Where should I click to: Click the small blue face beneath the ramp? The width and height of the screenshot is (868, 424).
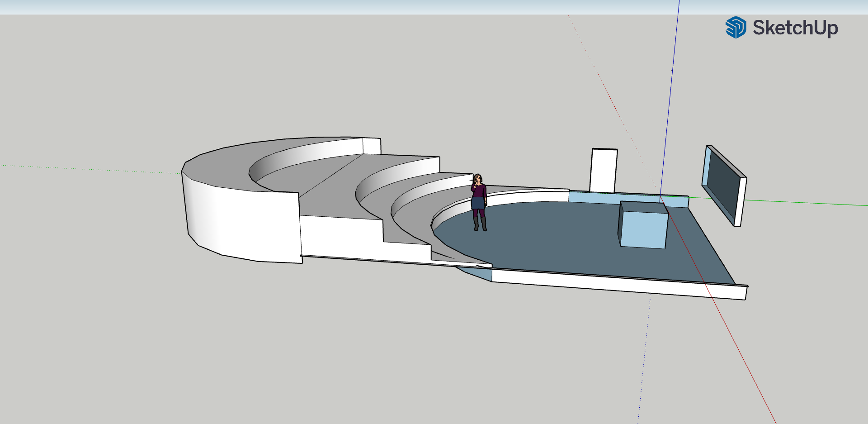point(479,273)
